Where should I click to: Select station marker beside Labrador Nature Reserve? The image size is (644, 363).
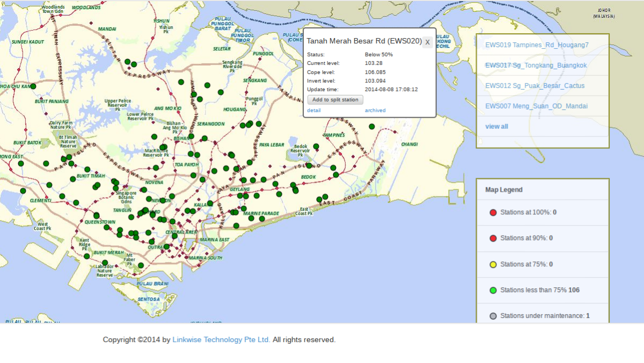pos(105,263)
